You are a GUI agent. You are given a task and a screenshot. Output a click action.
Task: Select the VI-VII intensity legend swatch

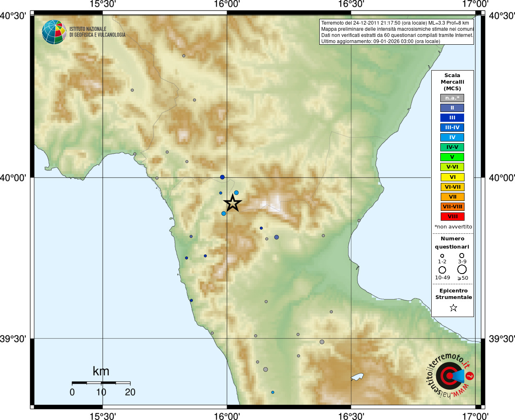click(452, 187)
